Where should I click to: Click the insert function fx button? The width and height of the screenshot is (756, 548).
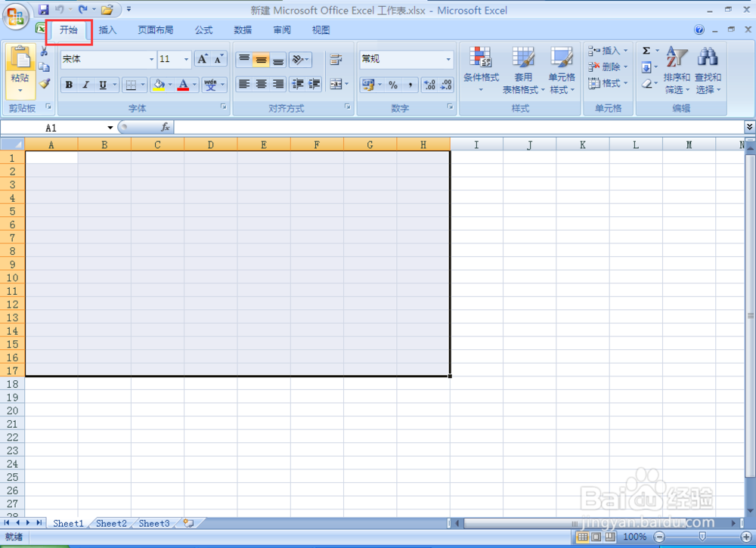(165, 127)
